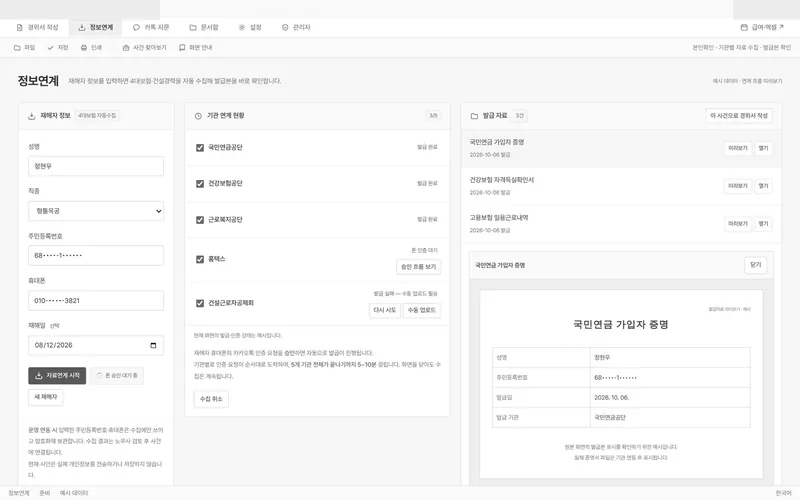Expand the 직종 dropdown showing 형틀목공
The width and height of the screenshot is (800, 500).
(x=96, y=211)
